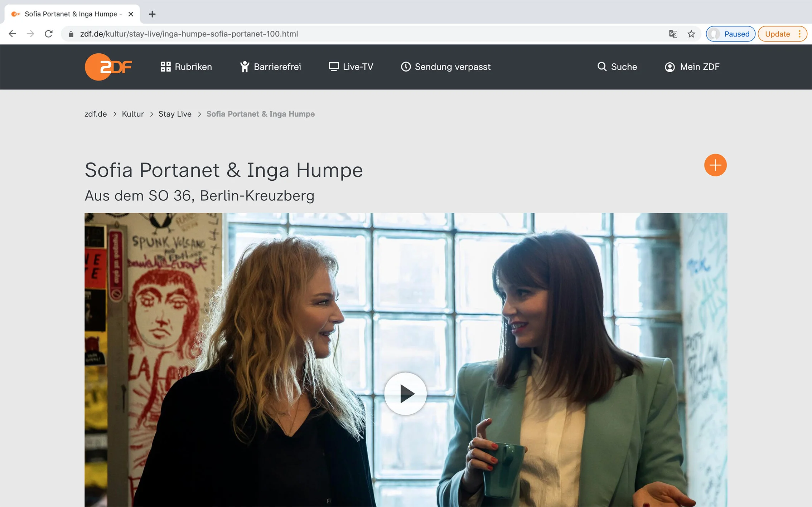
Task: Go to Live-TV
Action: coord(351,67)
